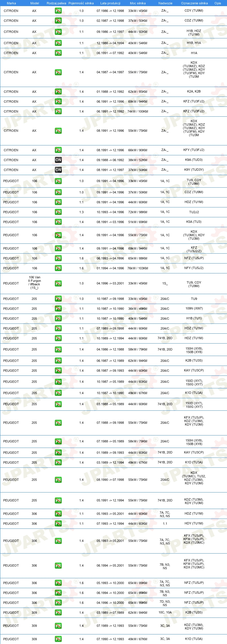This screenshot has width=227, height=644.
Task: Click the petrol icon in the 109N (XW7) row
Action: click(58, 309)
